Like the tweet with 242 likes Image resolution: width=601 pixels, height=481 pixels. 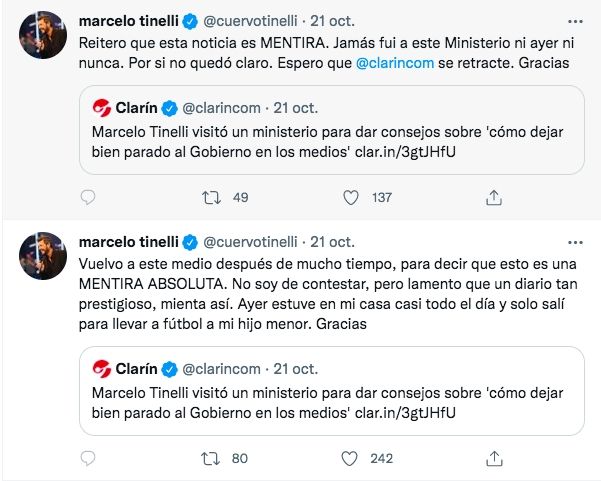click(349, 459)
